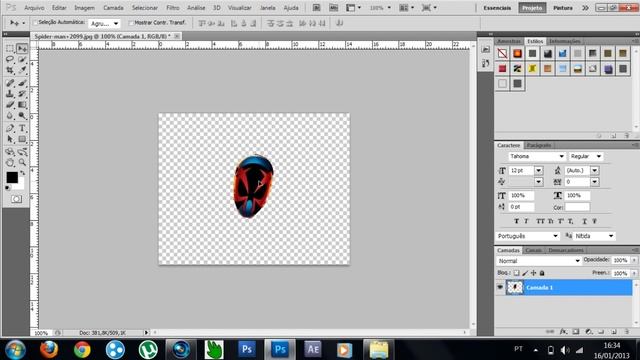The width and height of the screenshot is (640, 360).
Task: Select the Crop tool
Action: coord(10,70)
